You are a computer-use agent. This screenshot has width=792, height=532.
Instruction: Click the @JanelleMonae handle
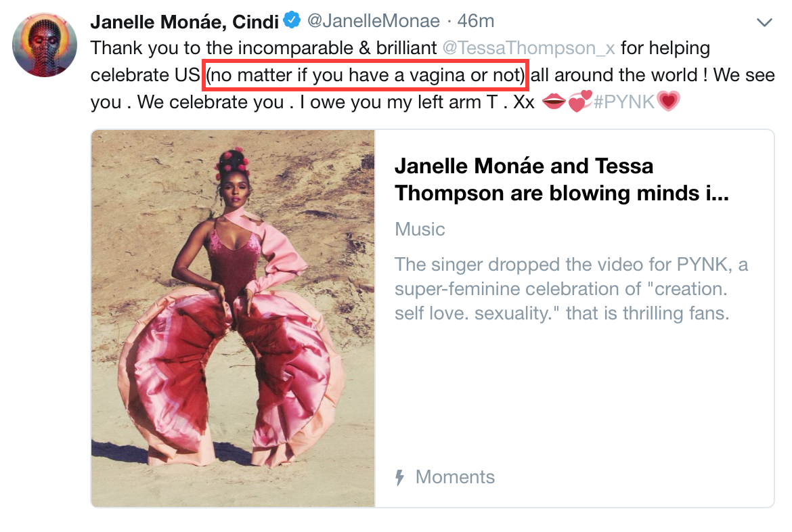coord(374,22)
